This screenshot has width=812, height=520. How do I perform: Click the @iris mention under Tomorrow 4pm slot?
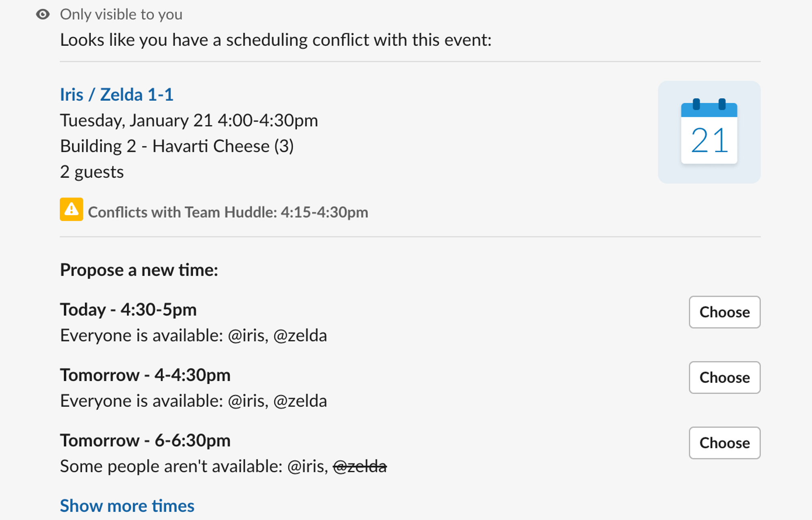[246, 401]
